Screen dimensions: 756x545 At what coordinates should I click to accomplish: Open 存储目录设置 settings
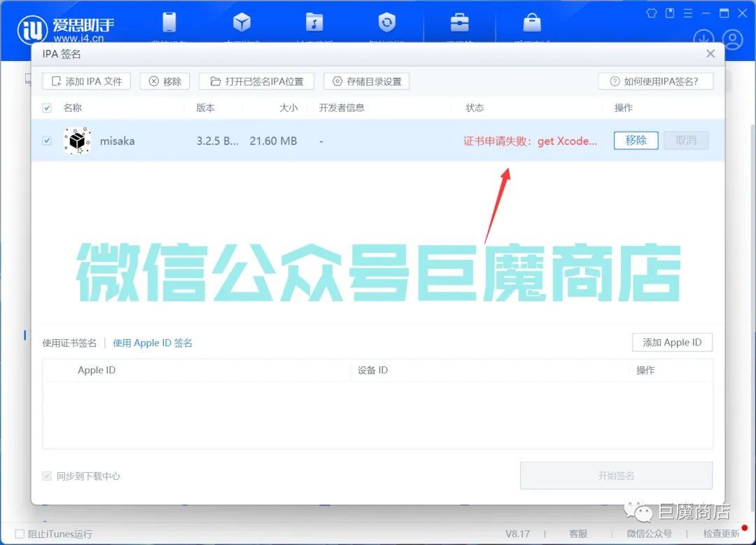[366, 81]
